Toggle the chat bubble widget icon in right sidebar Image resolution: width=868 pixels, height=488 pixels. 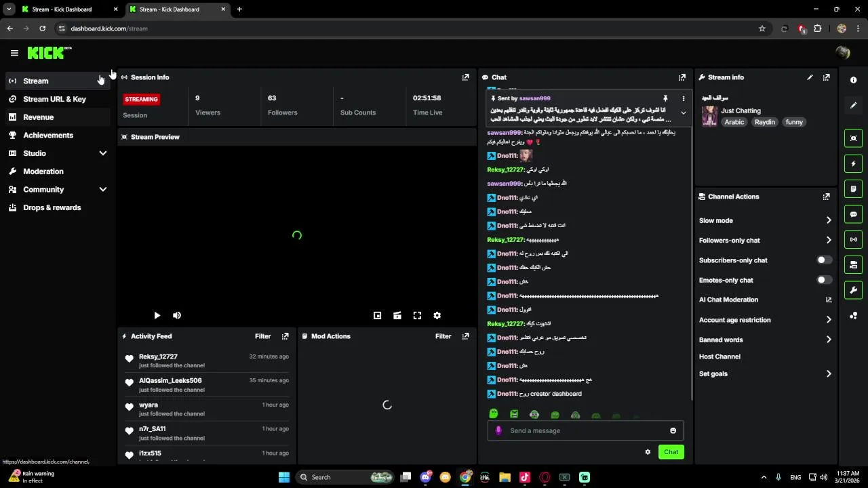pos(853,214)
